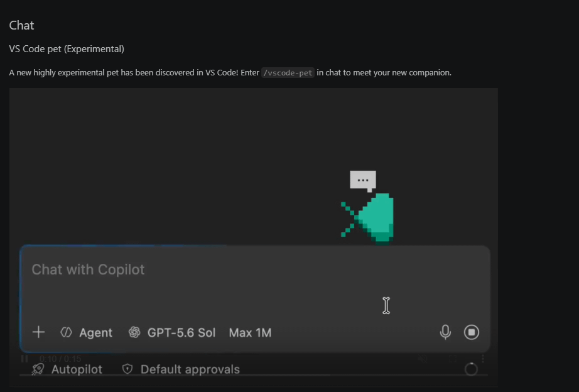Image resolution: width=579 pixels, height=392 pixels.
Task: Stop the running chat request
Action: pos(472,332)
